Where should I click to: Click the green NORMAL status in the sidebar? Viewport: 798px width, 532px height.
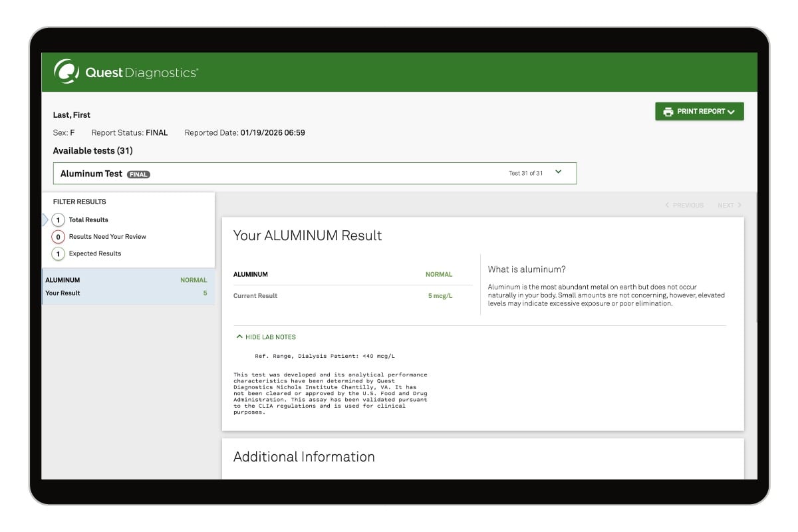coord(194,281)
